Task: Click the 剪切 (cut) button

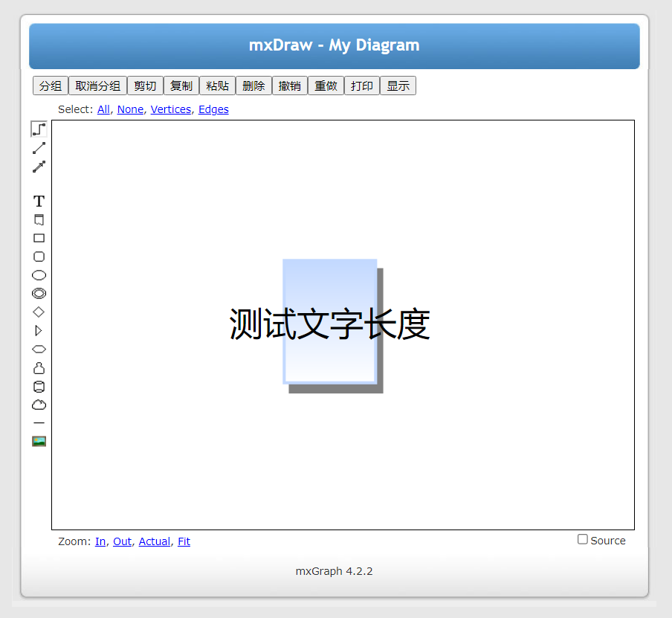Action: pyautogui.click(x=145, y=86)
